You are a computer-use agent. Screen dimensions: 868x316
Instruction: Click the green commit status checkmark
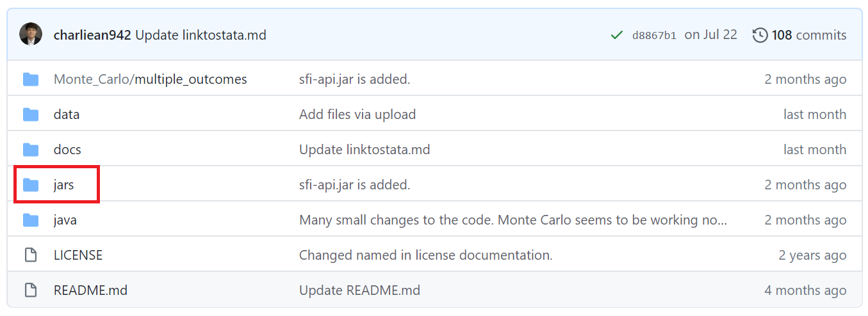coord(617,35)
